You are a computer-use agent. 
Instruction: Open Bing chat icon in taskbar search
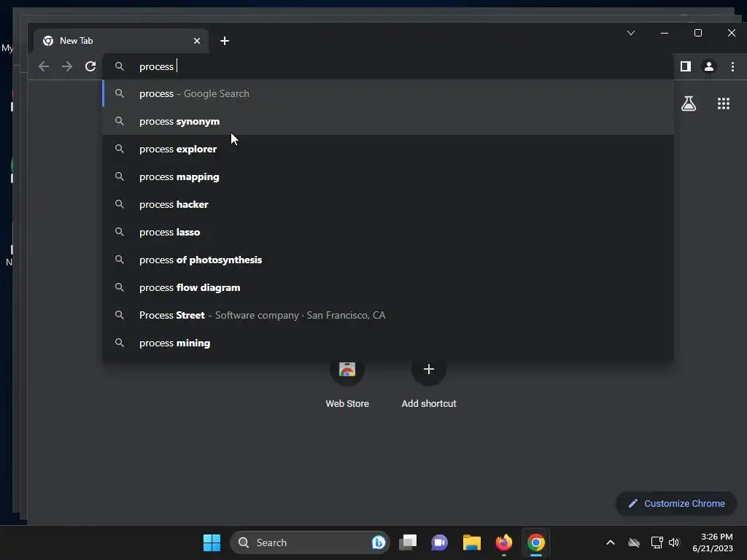pos(379,542)
